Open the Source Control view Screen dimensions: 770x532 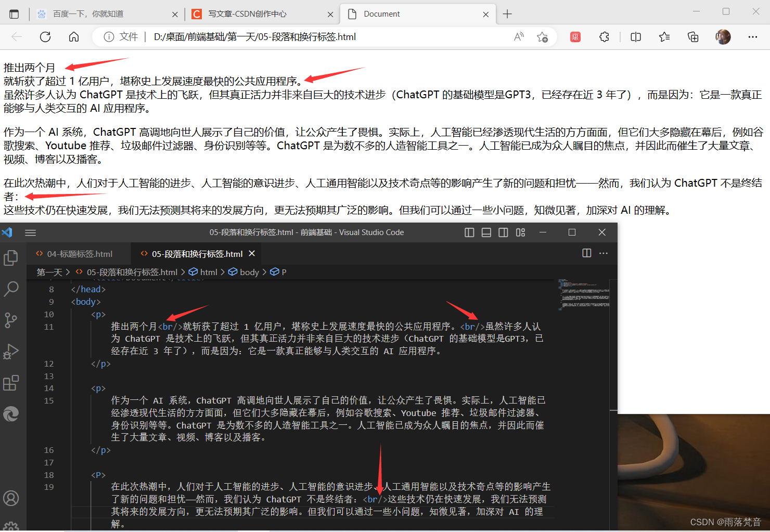pyautogui.click(x=11, y=320)
